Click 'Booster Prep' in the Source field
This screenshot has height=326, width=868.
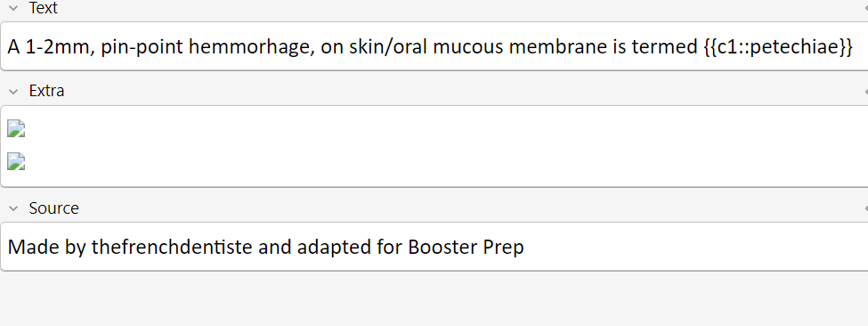(x=466, y=247)
